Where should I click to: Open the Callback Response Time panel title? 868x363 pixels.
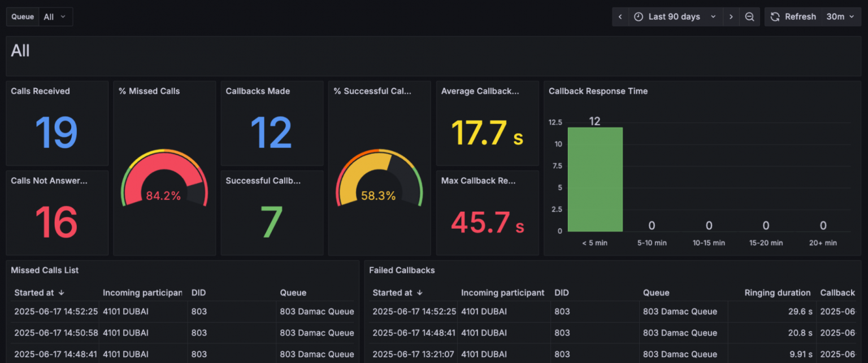(598, 91)
